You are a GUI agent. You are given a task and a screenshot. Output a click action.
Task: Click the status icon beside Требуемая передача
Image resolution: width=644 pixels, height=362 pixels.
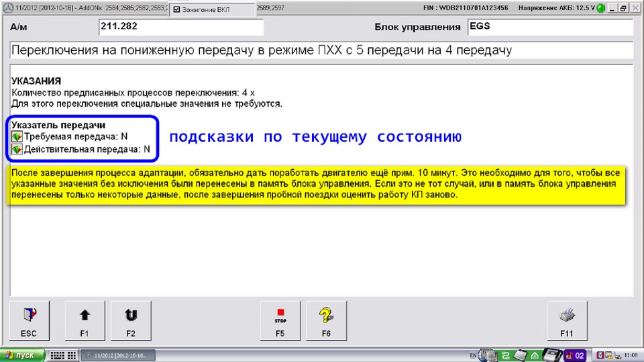tap(17, 136)
